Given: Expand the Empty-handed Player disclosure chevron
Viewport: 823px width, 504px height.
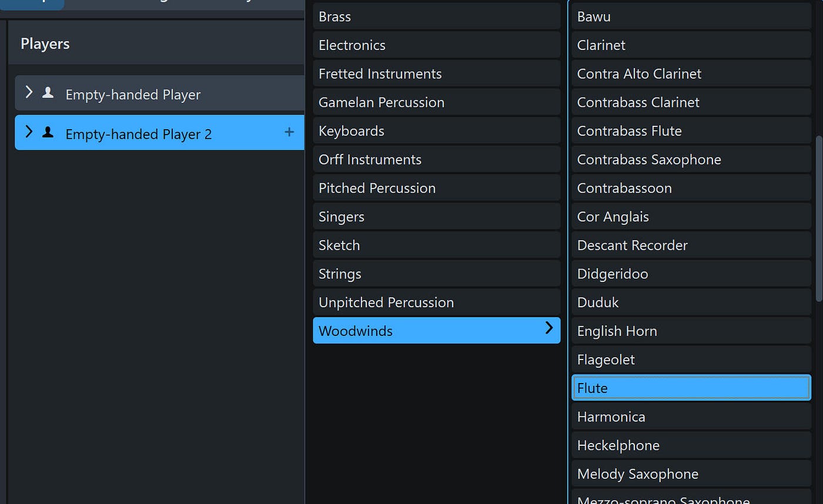Looking at the screenshot, I should click(28, 92).
